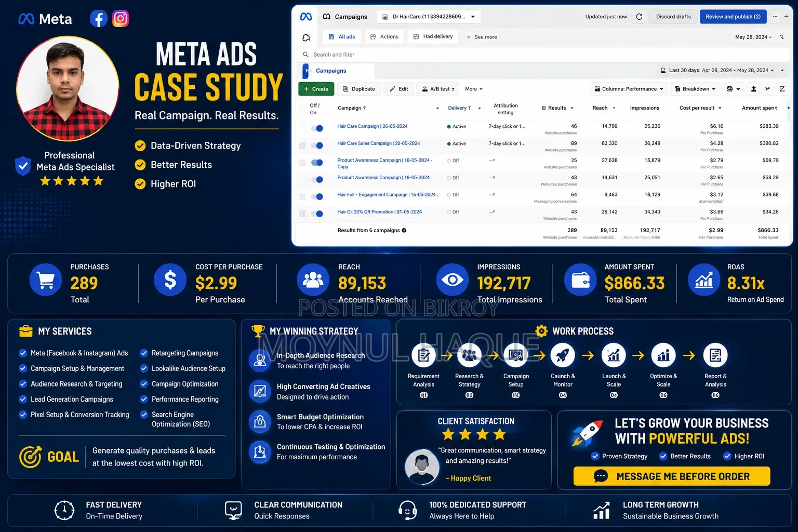The width and height of the screenshot is (798, 532).
Task: Click Discard drafts
Action: [x=673, y=17]
